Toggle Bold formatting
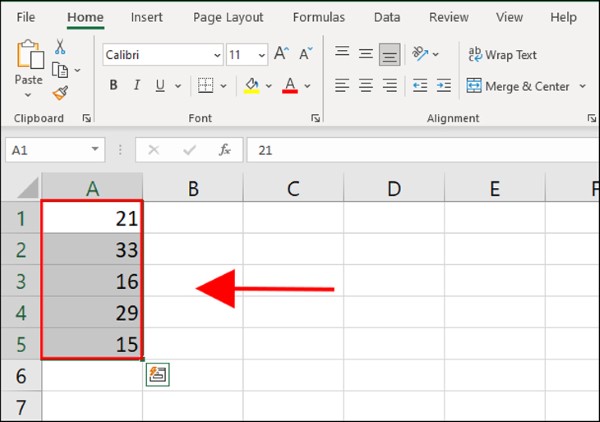This screenshot has height=422, width=600. coord(113,86)
